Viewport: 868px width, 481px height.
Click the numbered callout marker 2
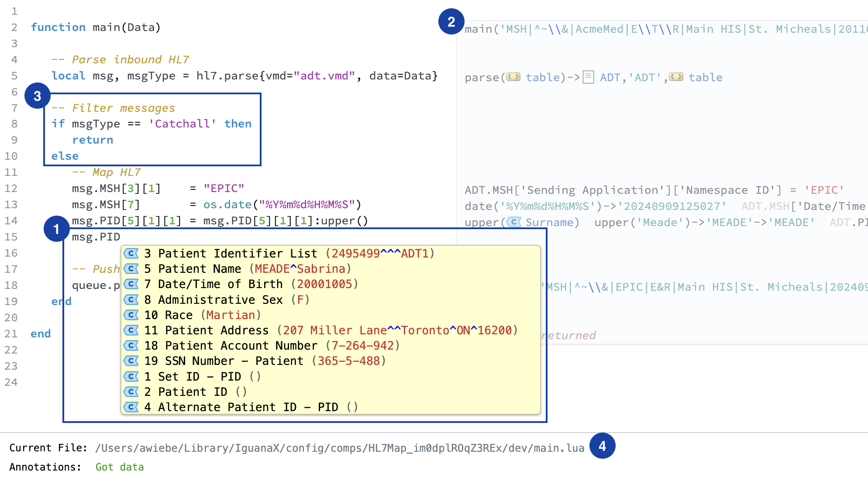pos(451,21)
